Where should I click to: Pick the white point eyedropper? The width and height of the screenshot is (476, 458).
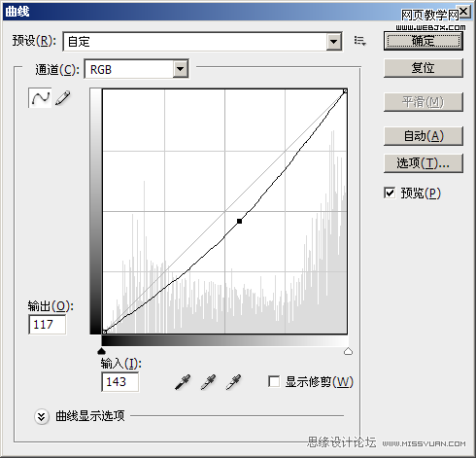(233, 382)
